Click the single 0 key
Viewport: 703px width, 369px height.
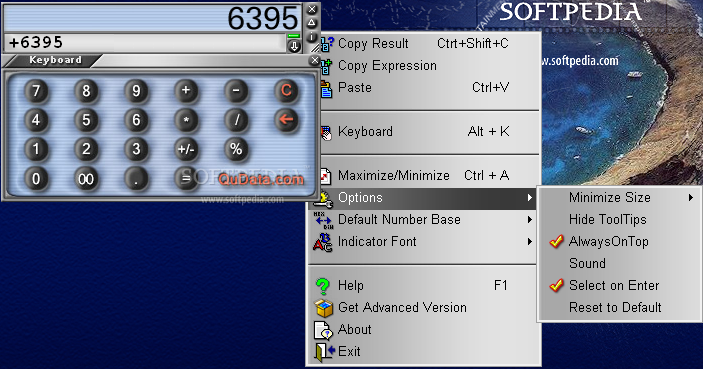[36, 179]
